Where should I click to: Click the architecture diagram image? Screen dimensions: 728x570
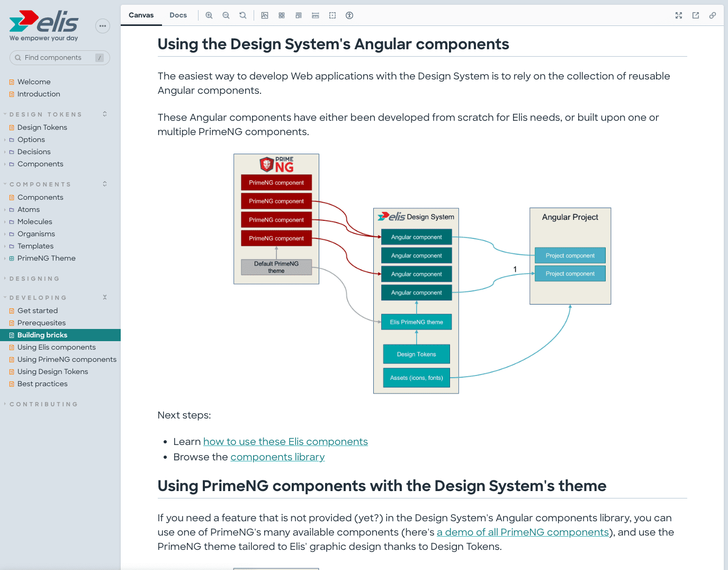point(423,274)
